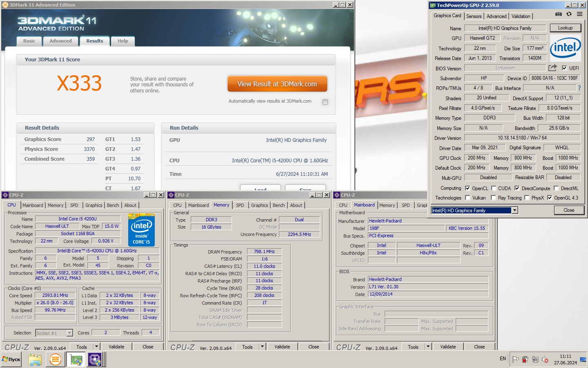Screen dimensions: 588x368
Task: Click the BIOS Version share/export icon
Action: 552,68
